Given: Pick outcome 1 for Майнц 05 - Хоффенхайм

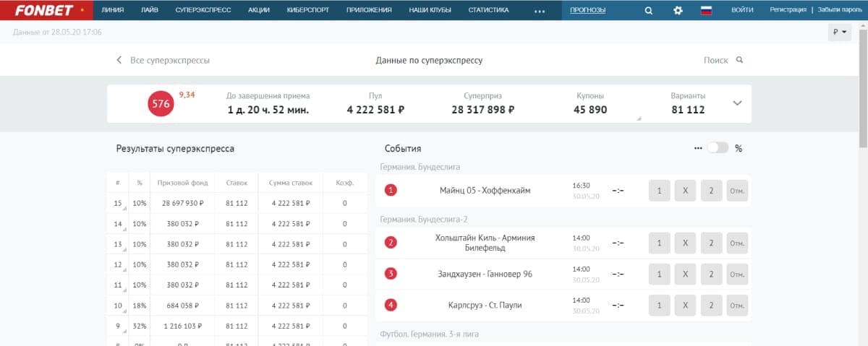Looking at the screenshot, I should click(x=659, y=191).
